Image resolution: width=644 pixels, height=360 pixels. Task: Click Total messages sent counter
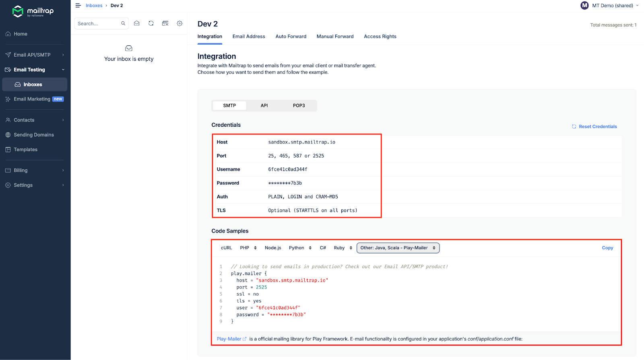(613, 25)
